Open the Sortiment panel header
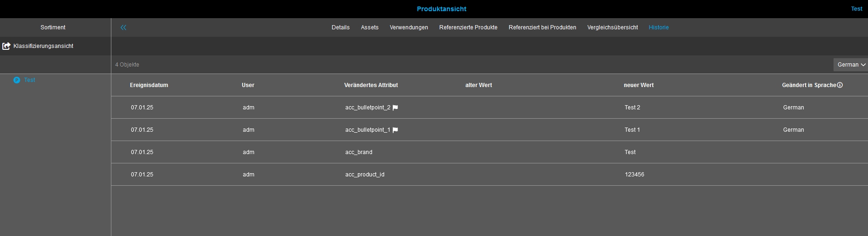The height and width of the screenshot is (236, 868). pyautogui.click(x=53, y=27)
